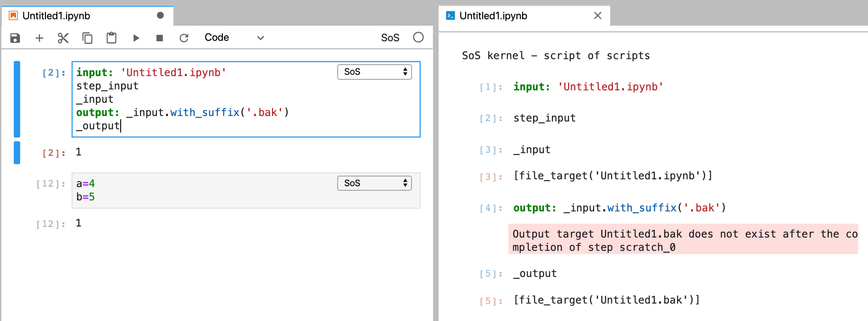Image resolution: width=868 pixels, height=321 pixels.
Task: Click console line input: 'Untitled1.ipynb'
Action: coord(588,87)
